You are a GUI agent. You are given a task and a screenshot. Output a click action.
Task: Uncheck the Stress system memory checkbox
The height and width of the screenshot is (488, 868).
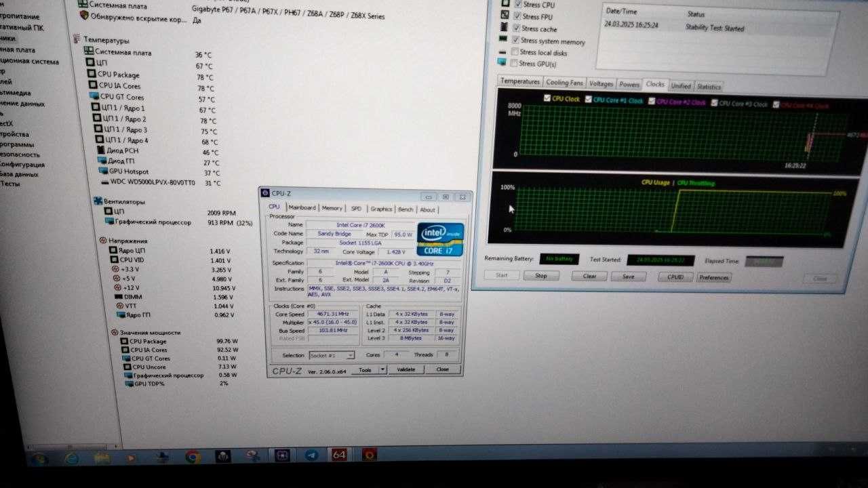pyautogui.click(x=515, y=40)
